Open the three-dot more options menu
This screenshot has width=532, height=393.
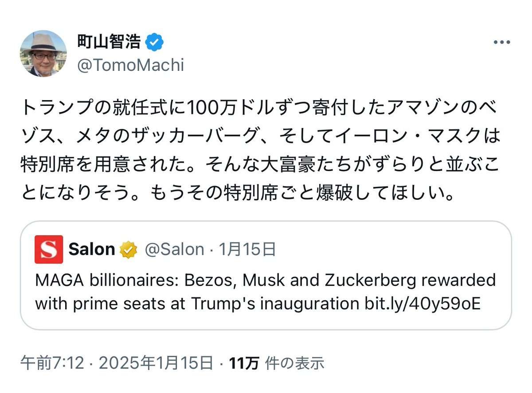tap(502, 43)
